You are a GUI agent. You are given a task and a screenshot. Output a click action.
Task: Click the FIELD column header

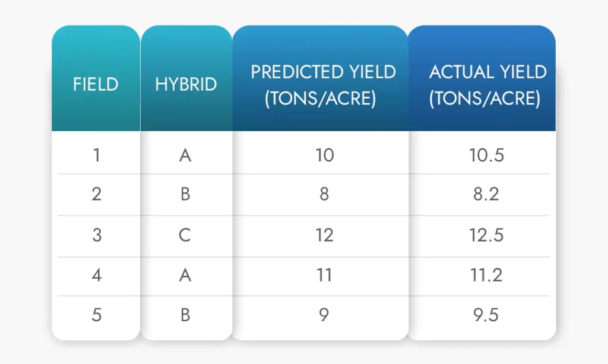pos(96,84)
